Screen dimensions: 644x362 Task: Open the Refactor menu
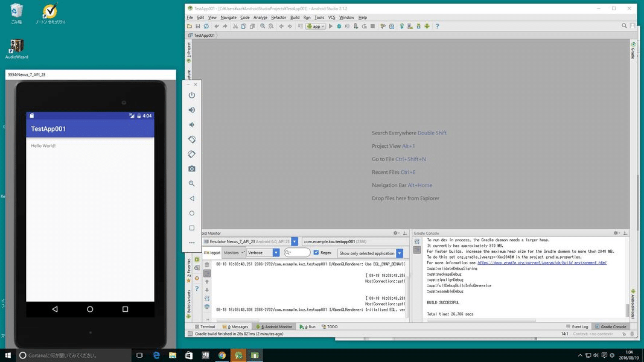[278, 17]
